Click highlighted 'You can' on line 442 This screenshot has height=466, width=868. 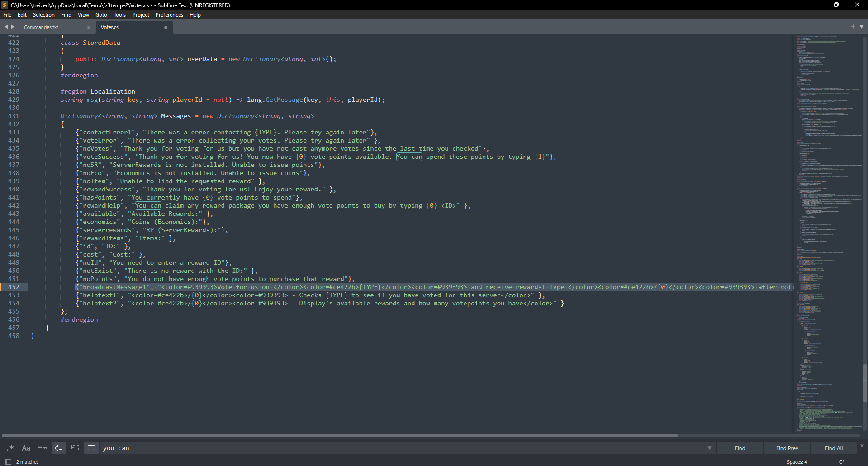(148, 205)
